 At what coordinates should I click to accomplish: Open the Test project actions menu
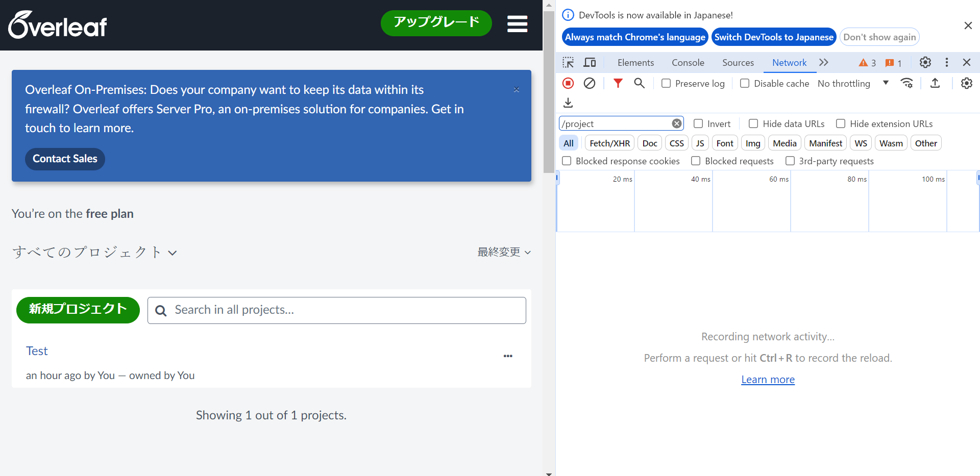(x=508, y=356)
